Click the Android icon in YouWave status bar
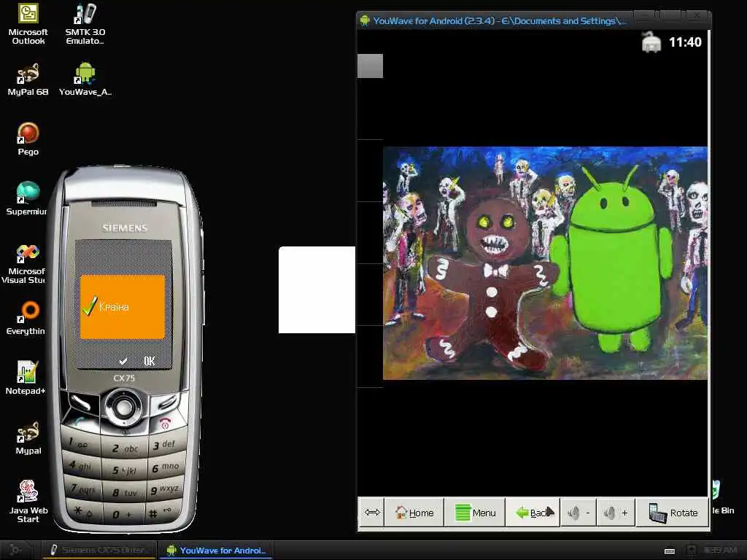Screen dimensions: 747x560 pyautogui.click(x=651, y=42)
